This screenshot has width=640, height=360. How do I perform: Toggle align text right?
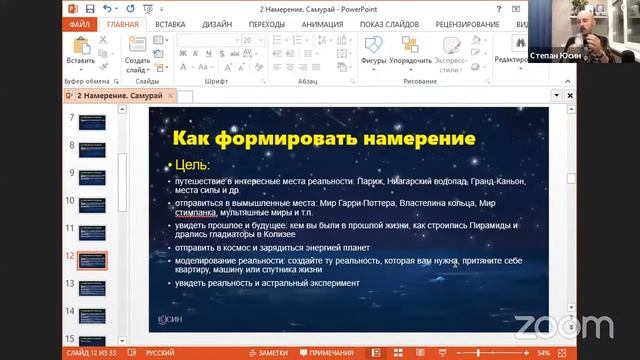pos(303,67)
